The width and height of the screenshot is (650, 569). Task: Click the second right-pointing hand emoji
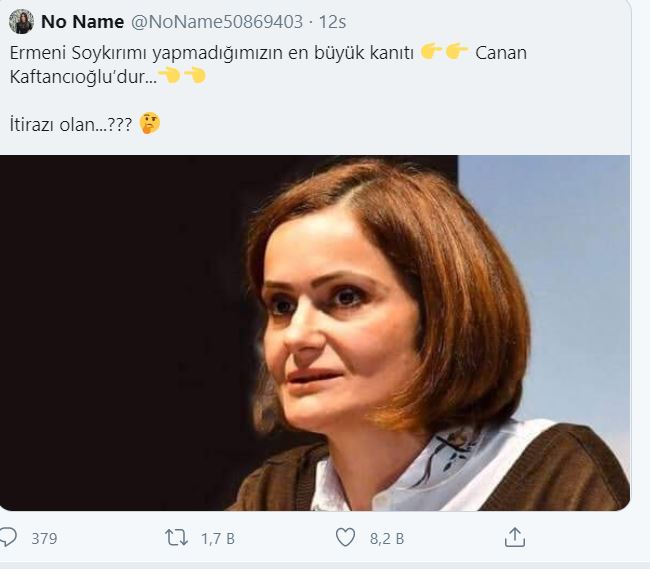[x=457, y=52]
